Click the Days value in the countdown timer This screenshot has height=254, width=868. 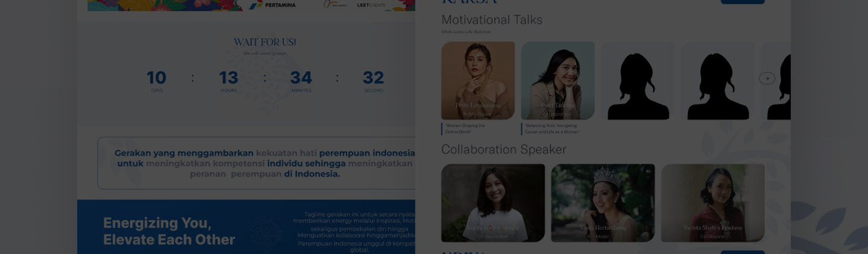pyautogui.click(x=157, y=78)
